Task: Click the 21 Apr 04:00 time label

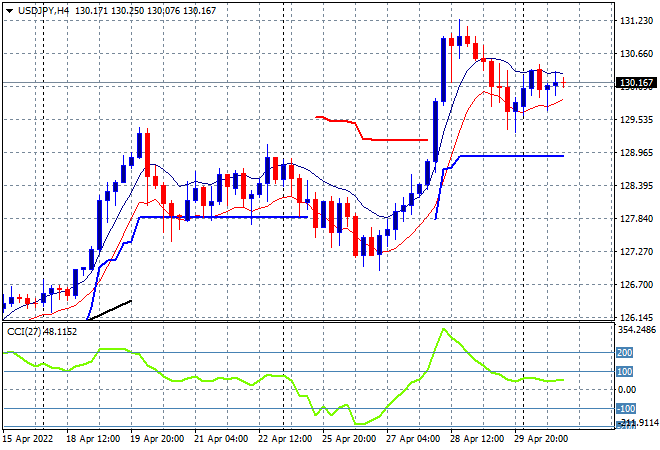Action: click(x=221, y=439)
